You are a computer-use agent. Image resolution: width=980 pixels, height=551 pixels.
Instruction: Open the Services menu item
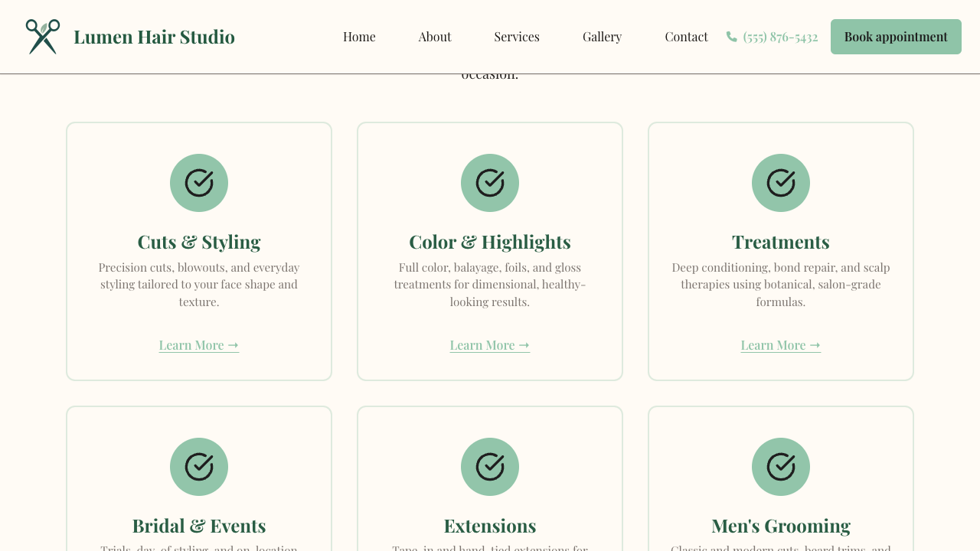(517, 37)
